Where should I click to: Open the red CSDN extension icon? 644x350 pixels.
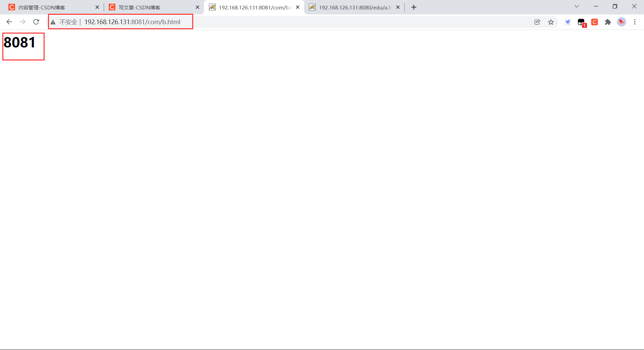pyautogui.click(x=595, y=22)
